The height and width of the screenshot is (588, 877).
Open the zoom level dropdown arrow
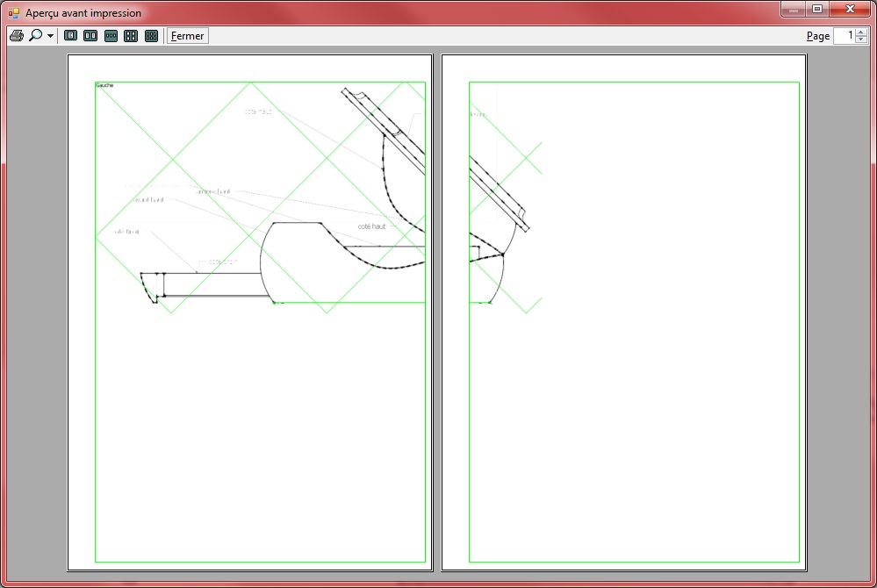50,36
